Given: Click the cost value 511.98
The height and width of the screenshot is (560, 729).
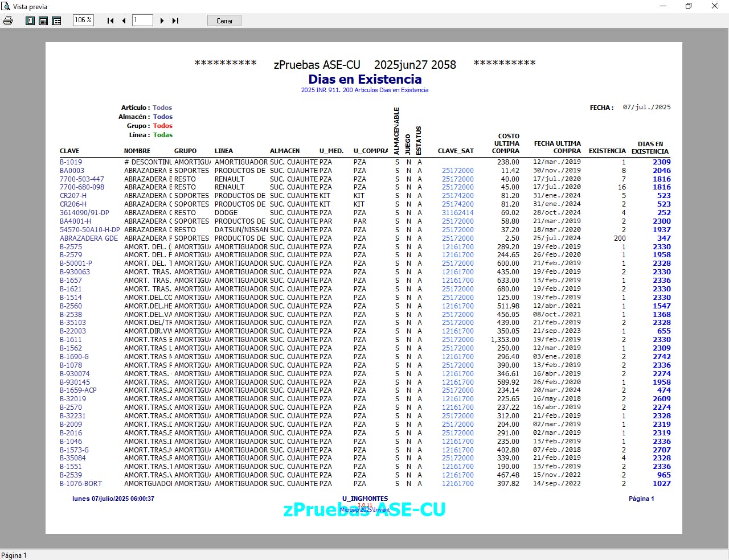Looking at the screenshot, I should click(x=508, y=306).
